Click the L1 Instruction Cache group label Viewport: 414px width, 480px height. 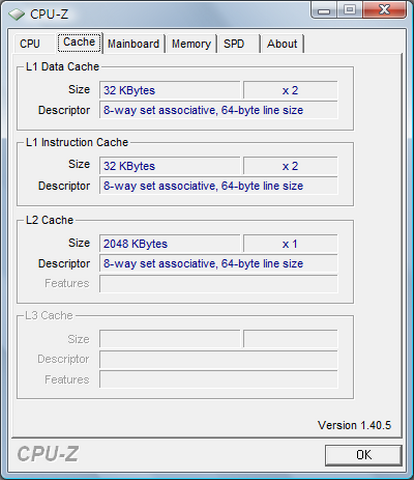(x=77, y=142)
